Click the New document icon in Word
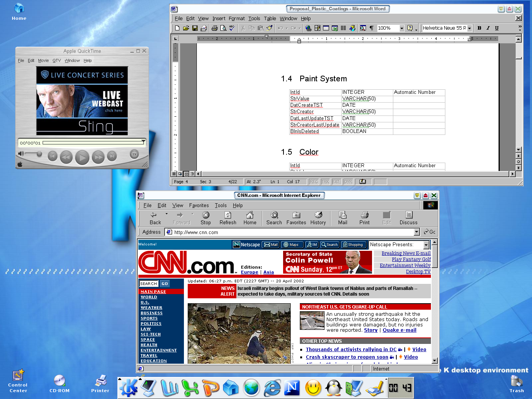 pos(177,28)
